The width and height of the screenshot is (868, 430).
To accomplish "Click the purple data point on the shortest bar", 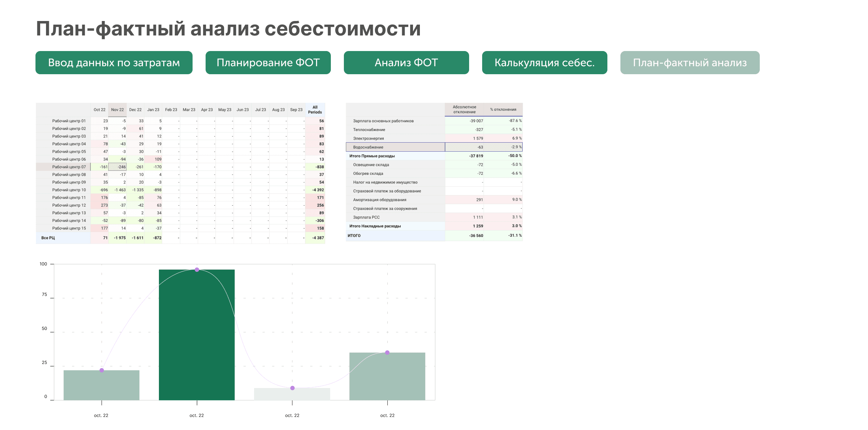I will coord(292,388).
